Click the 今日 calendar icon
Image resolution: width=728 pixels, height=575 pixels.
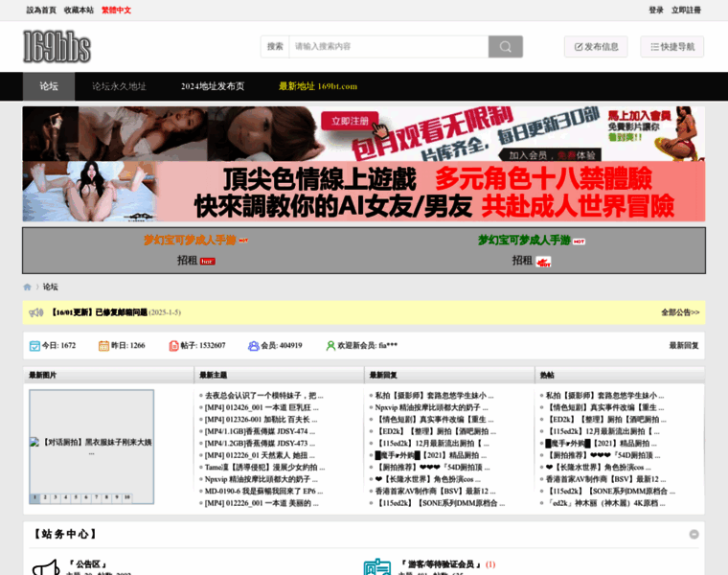[34, 346]
